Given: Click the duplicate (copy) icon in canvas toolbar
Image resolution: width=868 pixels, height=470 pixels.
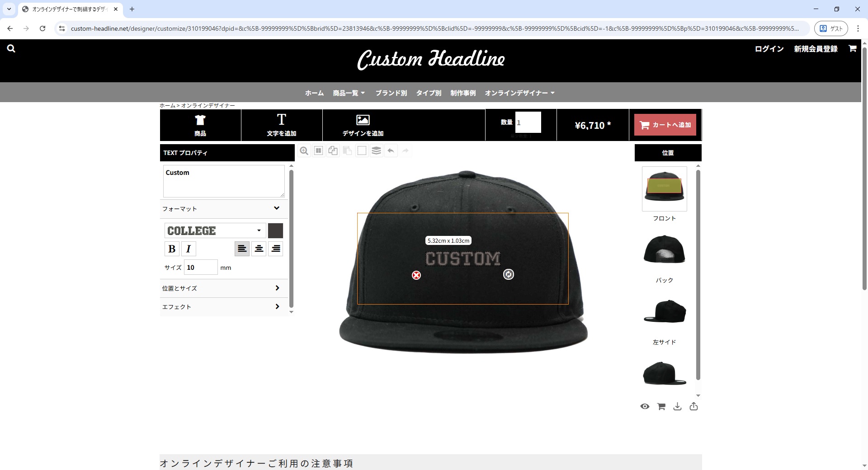Looking at the screenshot, I should [333, 151].
